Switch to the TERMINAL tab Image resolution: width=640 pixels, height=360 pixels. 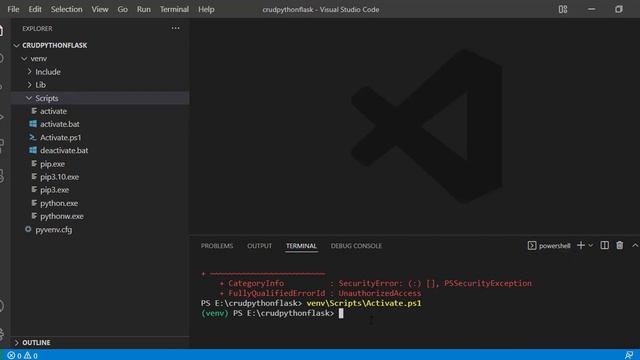[301, 246]
